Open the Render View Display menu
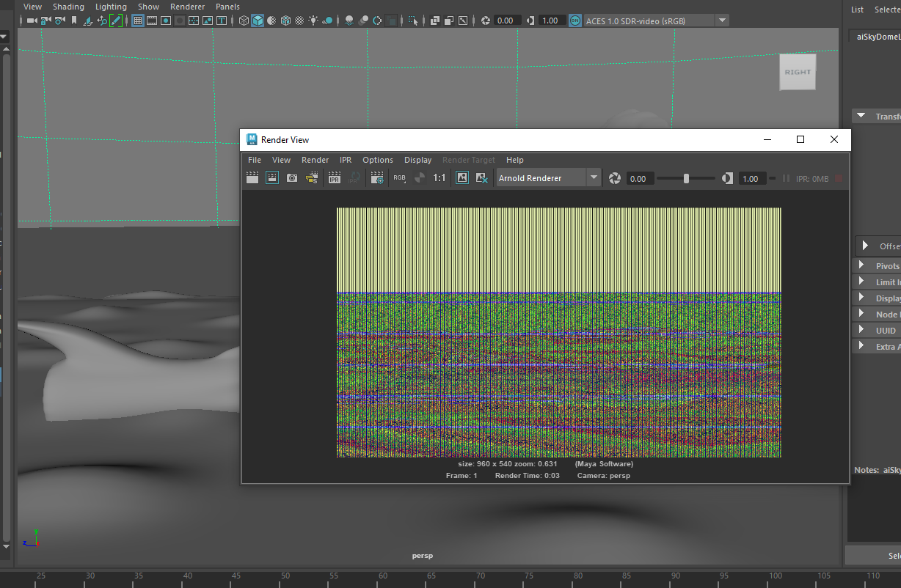This screenshot has width=901, height=588. pos(418,160)
